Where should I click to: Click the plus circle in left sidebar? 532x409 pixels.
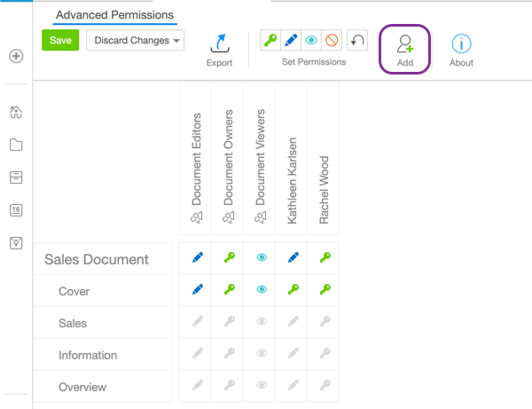pos(16,56)
